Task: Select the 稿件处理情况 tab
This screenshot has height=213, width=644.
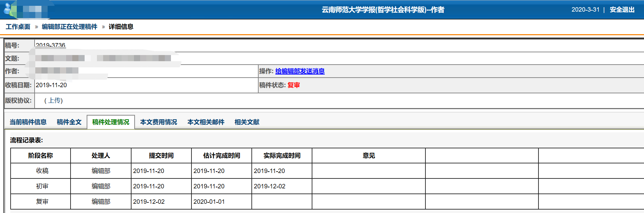Action: click(111, 122)
